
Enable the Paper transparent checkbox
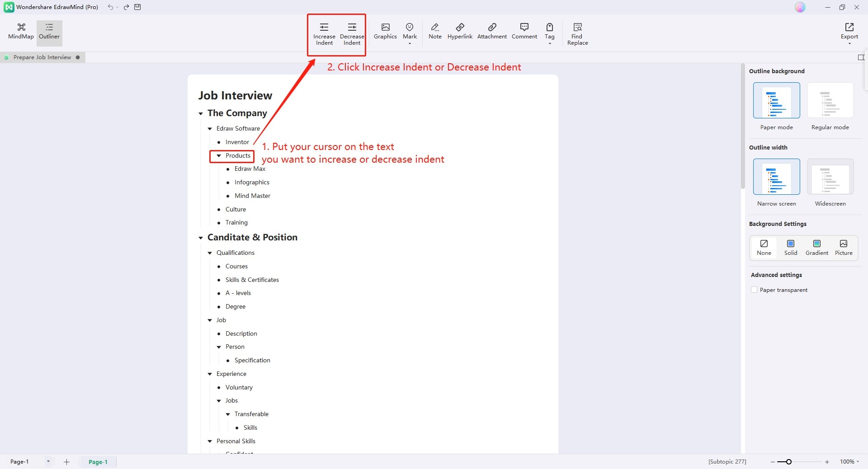tap(754, 290)
